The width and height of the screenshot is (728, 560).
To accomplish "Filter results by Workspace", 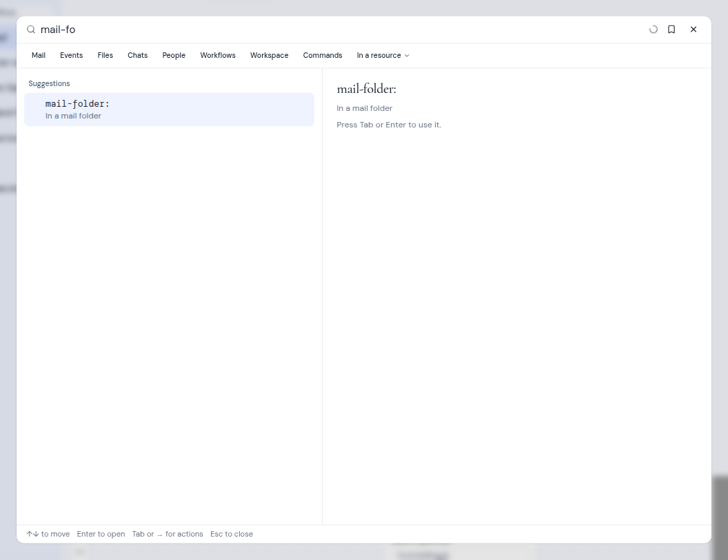I will [x=270, y=55].
